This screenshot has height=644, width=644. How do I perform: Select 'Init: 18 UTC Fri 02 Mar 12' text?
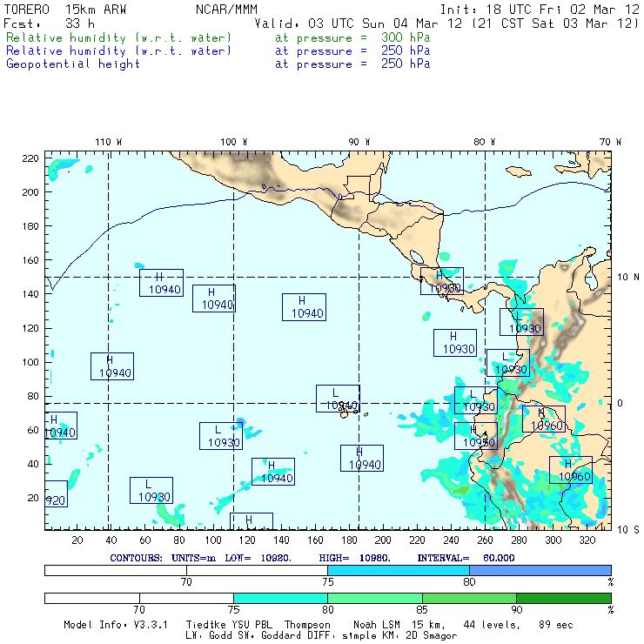[540, 10]
